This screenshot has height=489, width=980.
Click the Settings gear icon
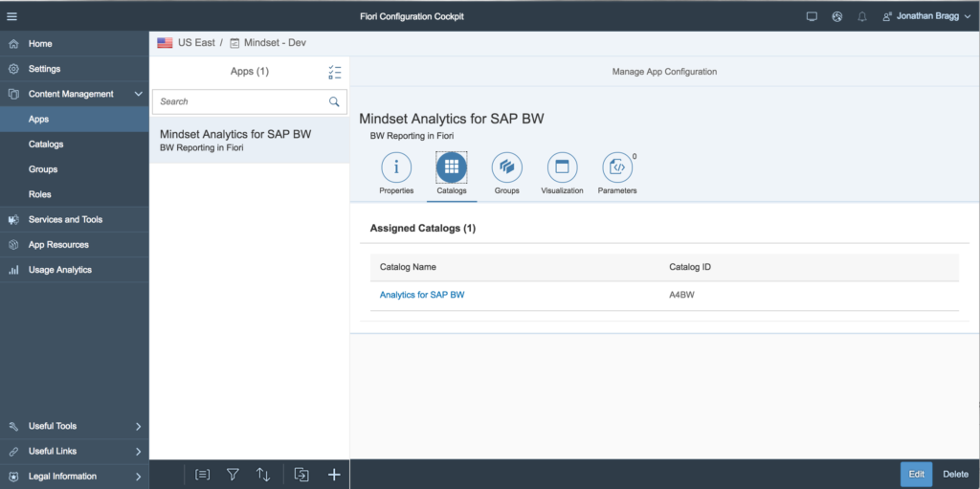point(13,69)
